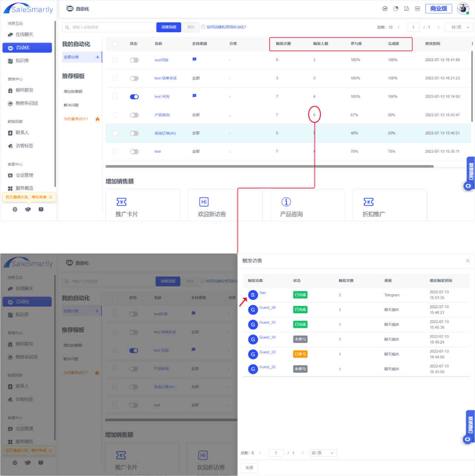The width and height of the screenshot is (475, 476).
Task: Select 增加销售额 under recommended templates
Action: coord(73,91)
